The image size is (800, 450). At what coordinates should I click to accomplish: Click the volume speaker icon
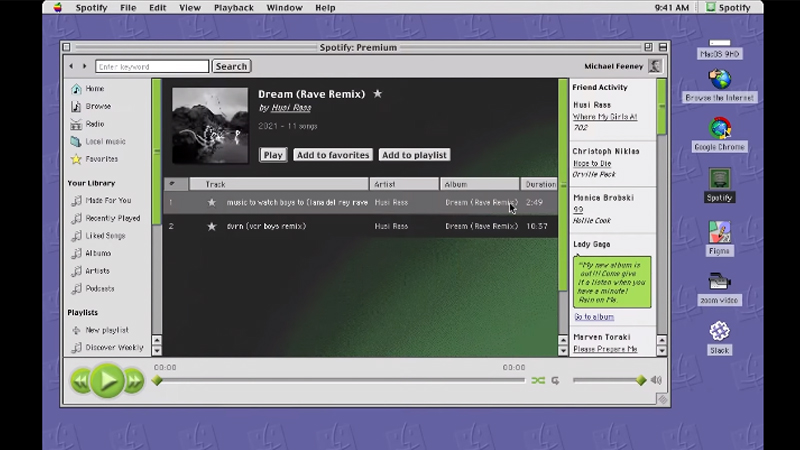tap(657, 380)
